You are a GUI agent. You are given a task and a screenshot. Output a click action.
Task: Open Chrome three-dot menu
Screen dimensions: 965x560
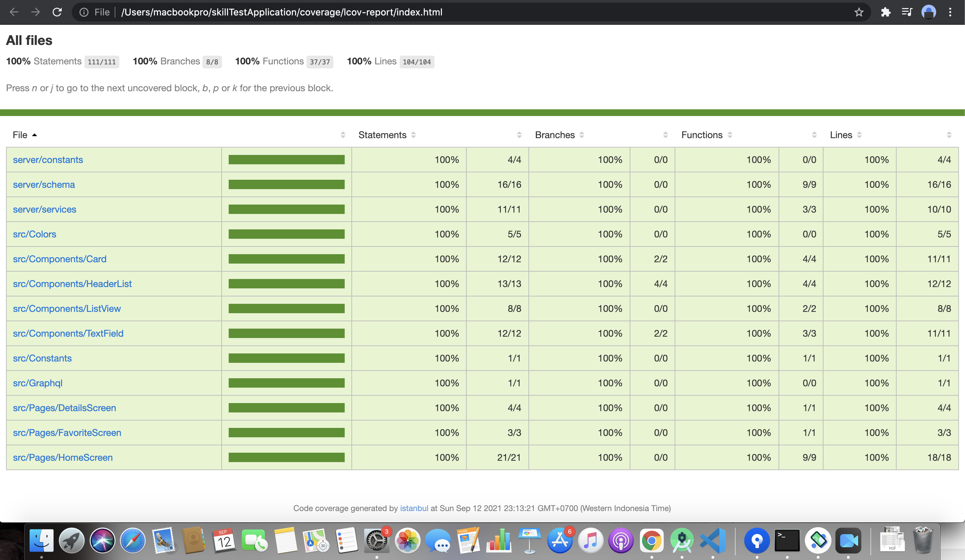[x=950, y=12]
